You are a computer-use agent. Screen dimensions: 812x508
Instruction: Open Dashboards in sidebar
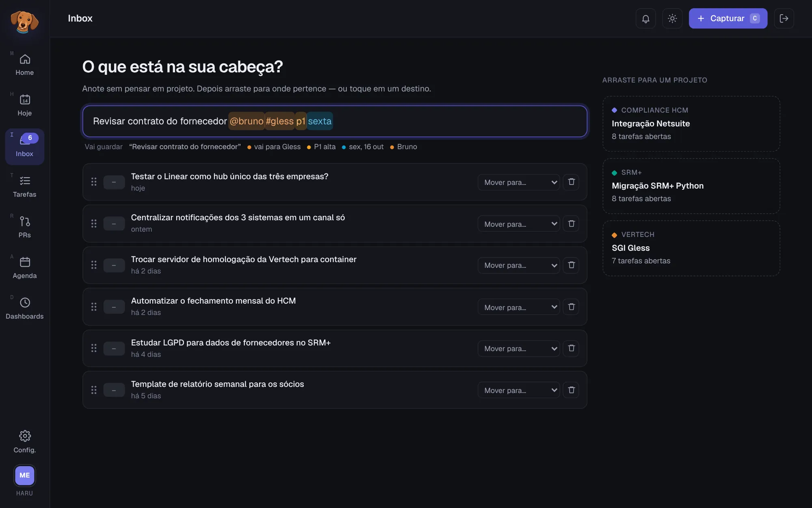pos(25,309)
